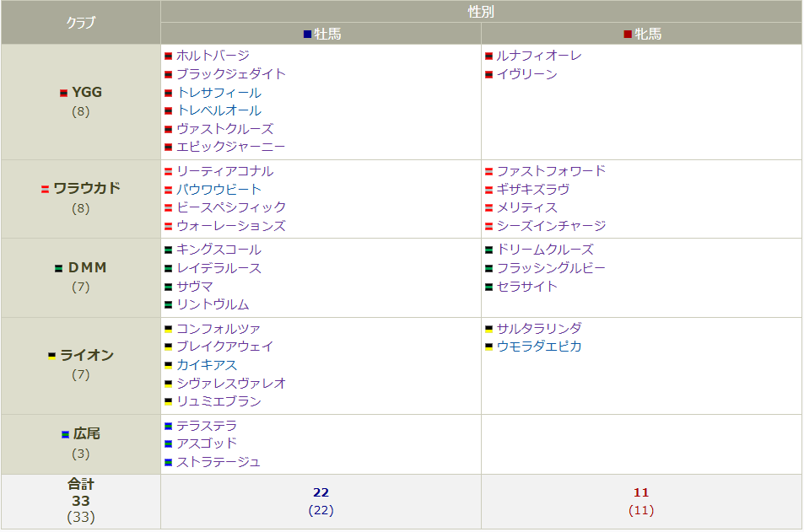Click the ライオン club flag icon
Image resolution: width=804 pixels, height=532 pixels.
pos(51,356)
